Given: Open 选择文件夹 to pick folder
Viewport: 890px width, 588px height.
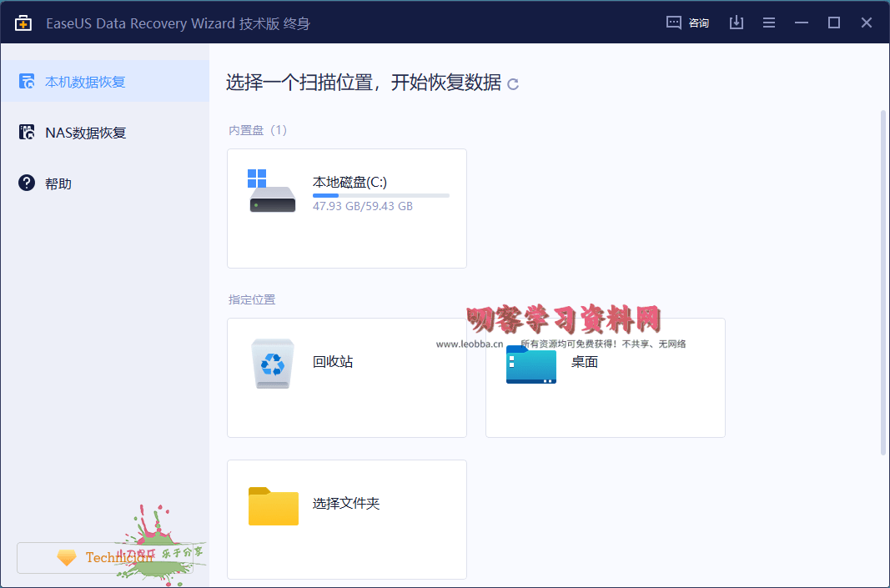Looking at the screenshot, I should tap(347, 520).
